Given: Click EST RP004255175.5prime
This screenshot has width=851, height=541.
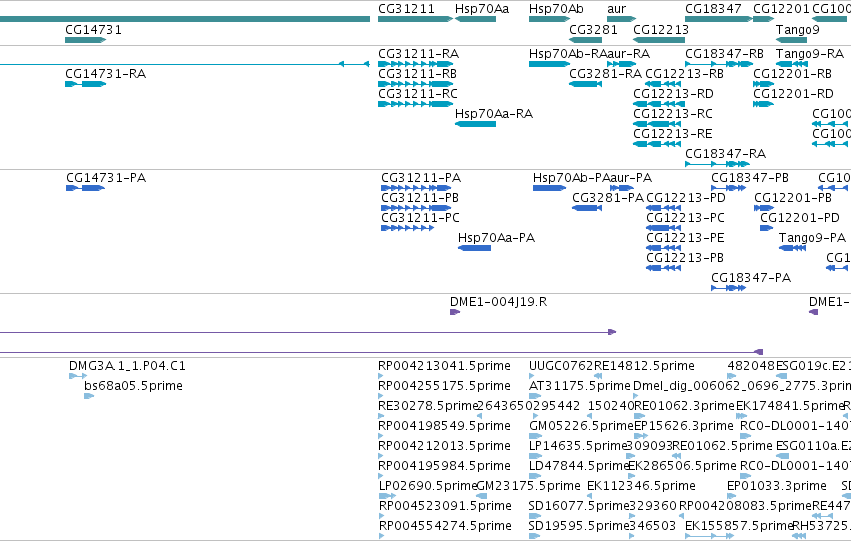Looking at the screenshot, I should point(444,386).
